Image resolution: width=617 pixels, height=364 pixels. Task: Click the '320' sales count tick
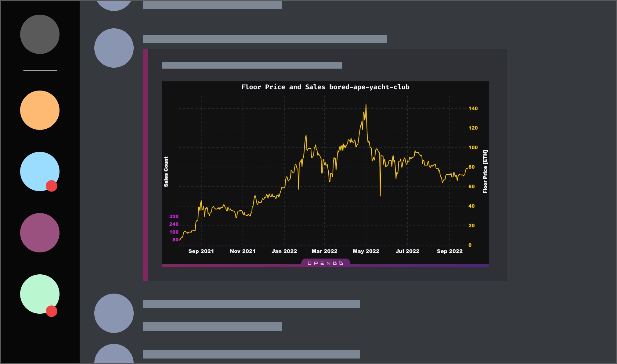coord(174,216)
